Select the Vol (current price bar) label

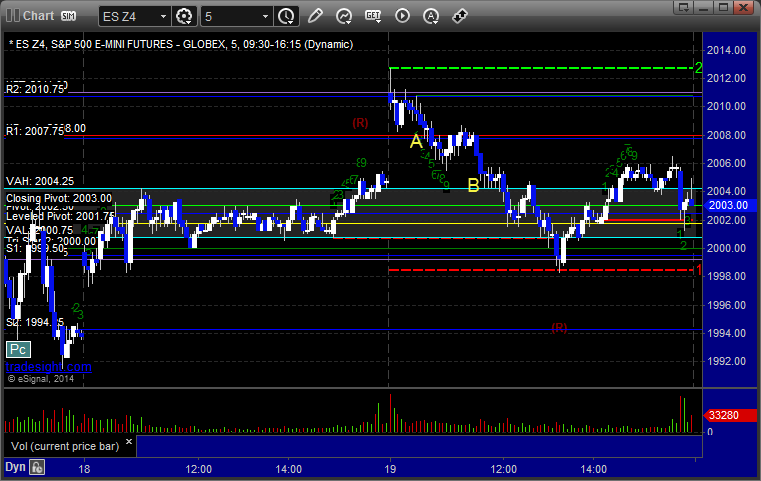65,446
